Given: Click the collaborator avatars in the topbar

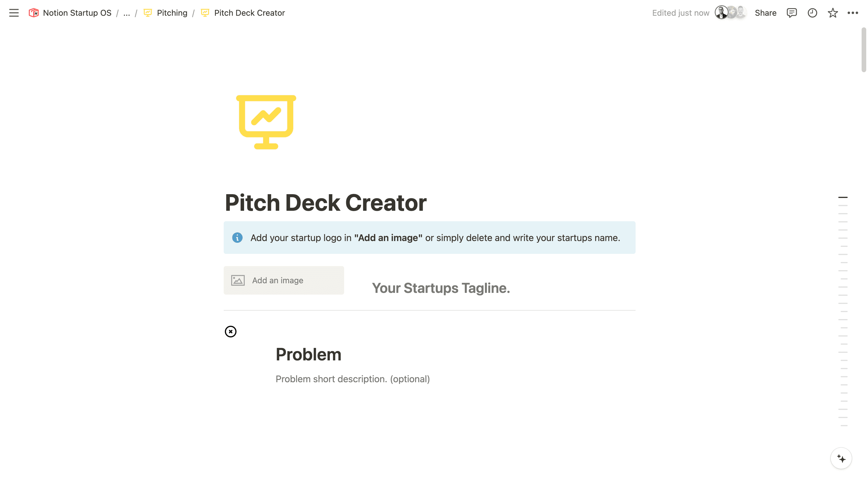Looking at the screenshot, I should pyautogui.click(x=730, y=13).
